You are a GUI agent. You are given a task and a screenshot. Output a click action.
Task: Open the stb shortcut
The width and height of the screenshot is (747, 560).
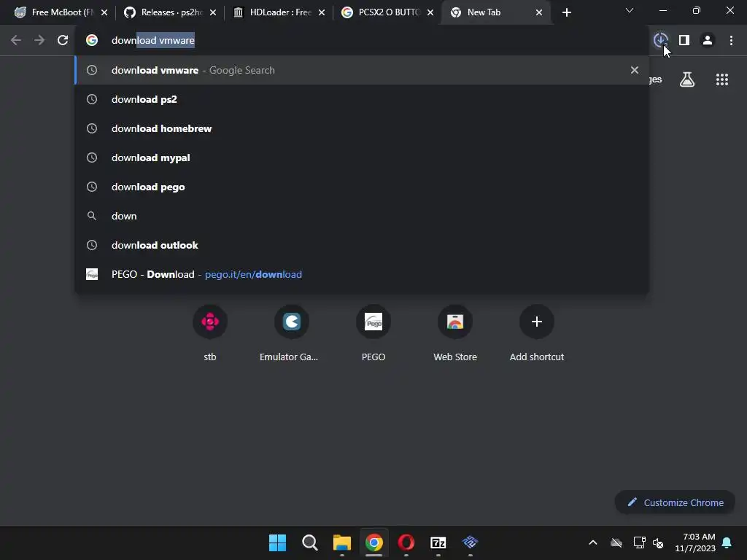pos(210,333)
